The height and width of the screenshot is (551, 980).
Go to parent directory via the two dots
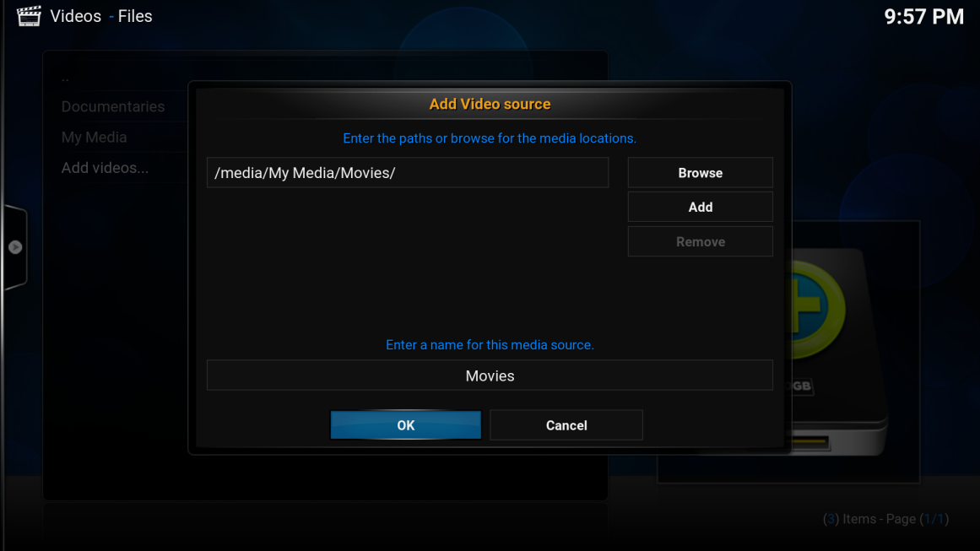coord(66,79)
